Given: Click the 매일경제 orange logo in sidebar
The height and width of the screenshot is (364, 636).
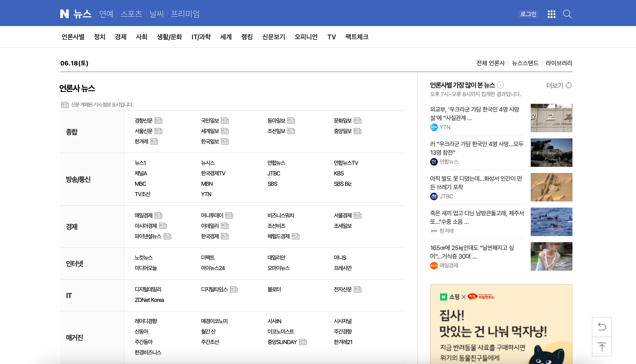Looking at the screenshot, I should point(434,265).
